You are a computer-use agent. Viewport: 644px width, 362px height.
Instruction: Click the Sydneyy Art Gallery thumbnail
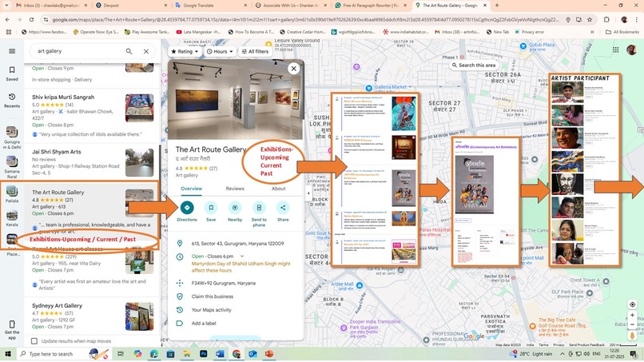(x=139, y=316)
